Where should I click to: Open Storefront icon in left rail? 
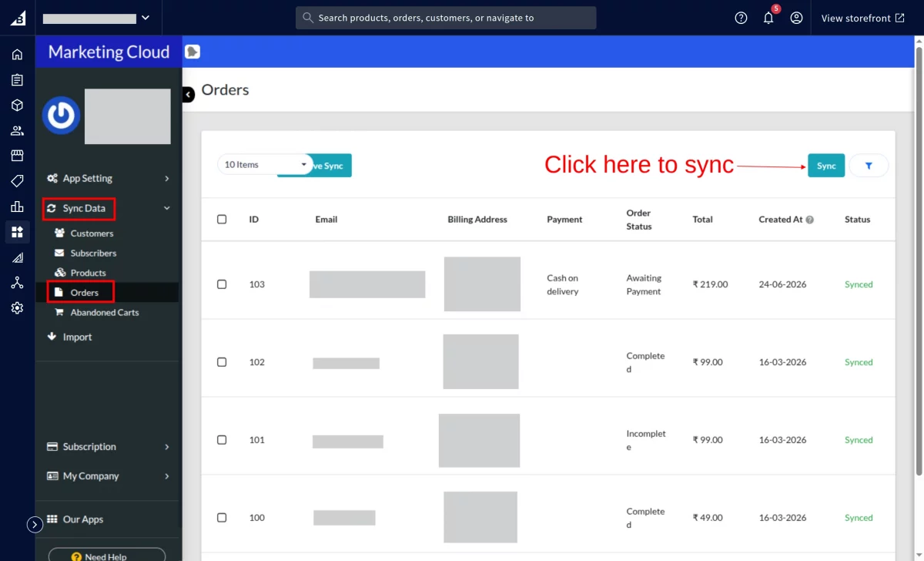click(17, 156)
